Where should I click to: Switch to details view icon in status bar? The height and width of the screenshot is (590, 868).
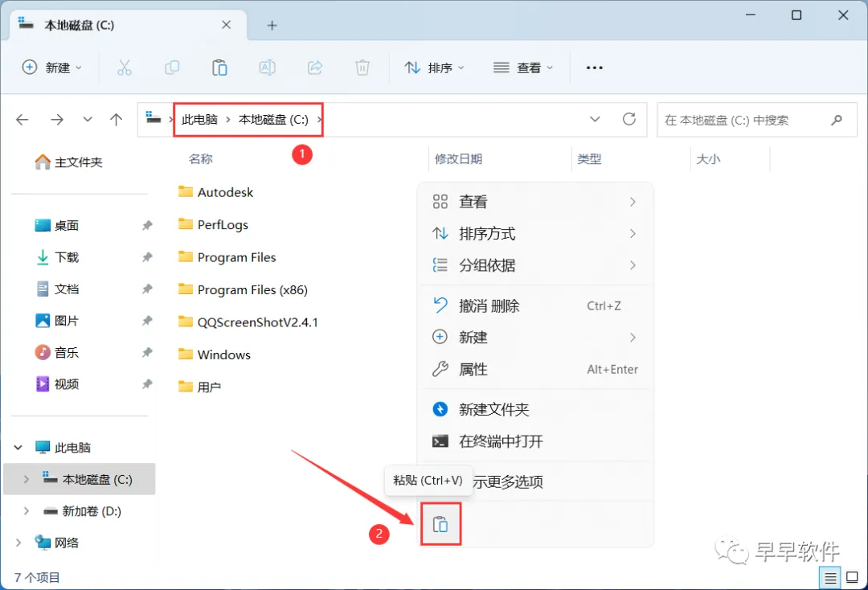(830, 579)
